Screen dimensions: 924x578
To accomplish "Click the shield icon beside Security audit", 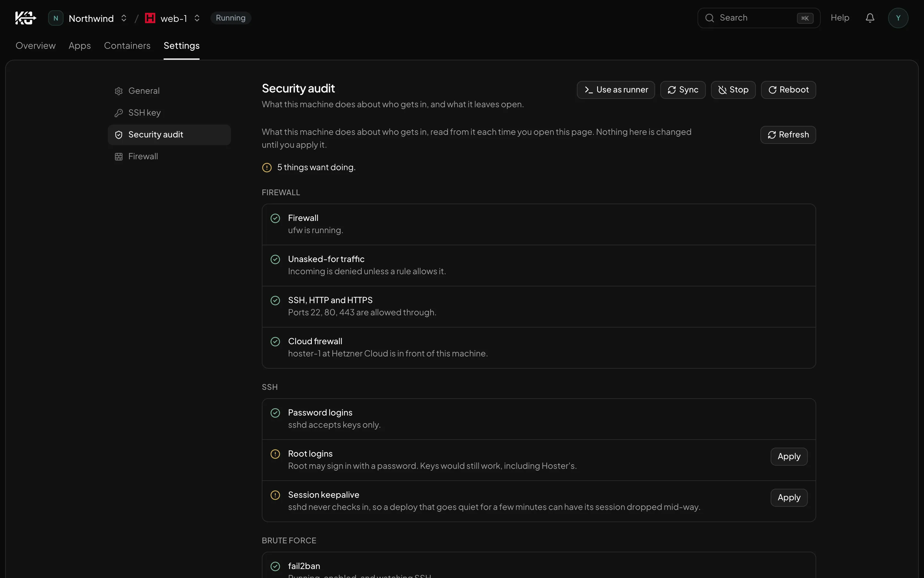I will [119, 135].
